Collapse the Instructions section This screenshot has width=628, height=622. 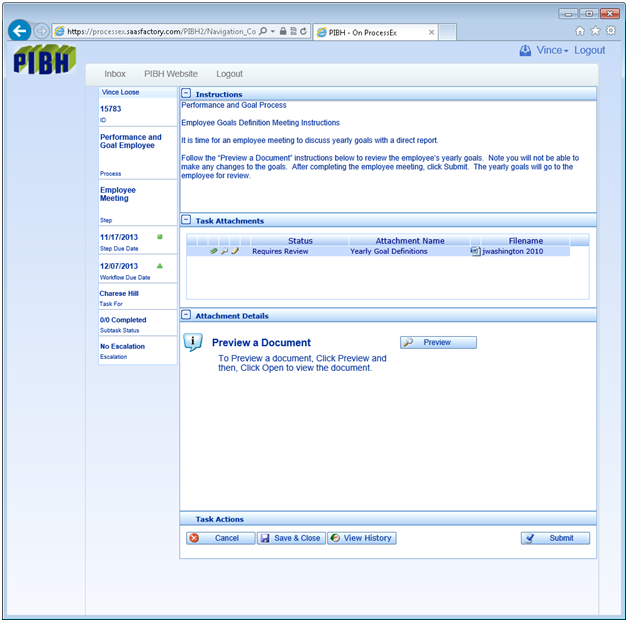(x=186, y=93)
